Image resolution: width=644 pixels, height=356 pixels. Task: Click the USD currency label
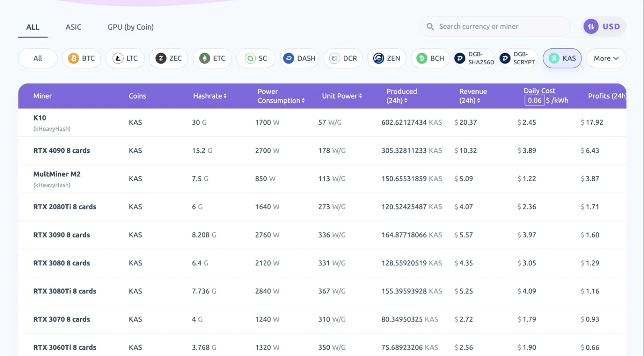pyautogui.click(x=611, y=27)
